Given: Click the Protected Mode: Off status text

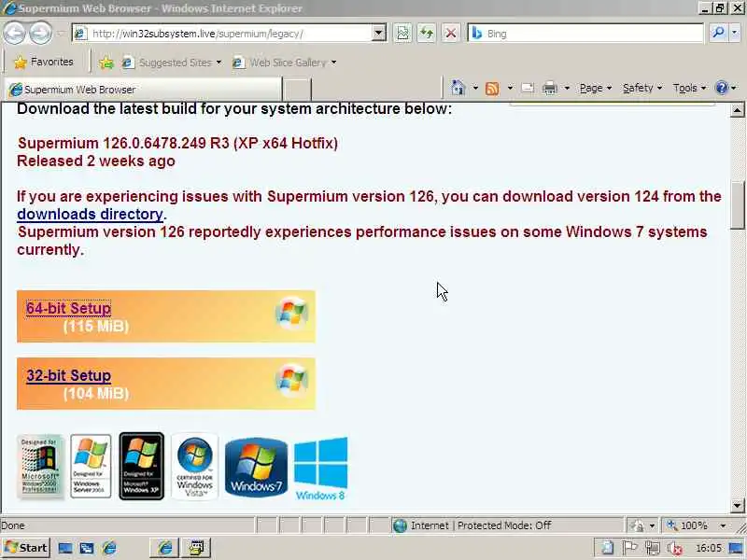Looking at the screenshot, I should [504, 525].
